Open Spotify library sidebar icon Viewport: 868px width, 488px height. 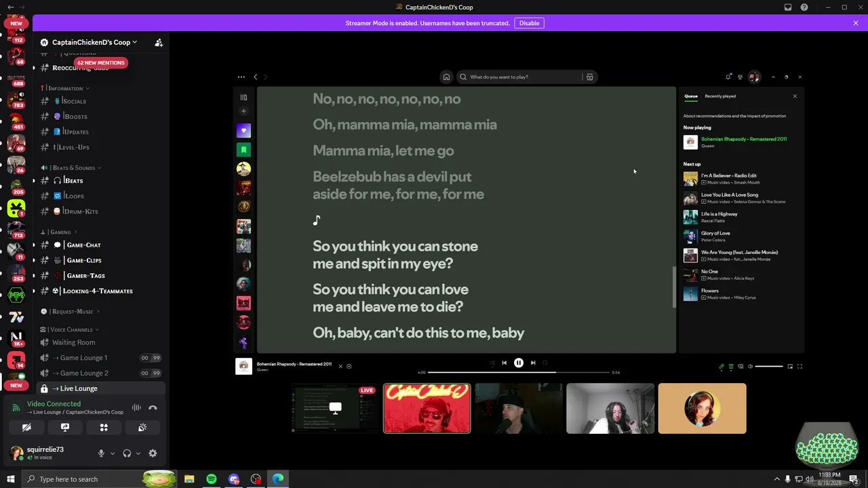pos(243,97)
